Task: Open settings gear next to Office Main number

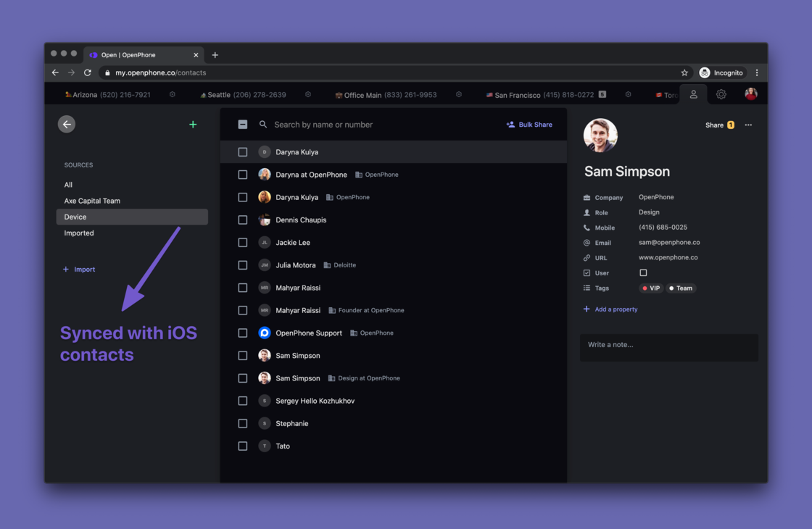Action: click(459, 95)
